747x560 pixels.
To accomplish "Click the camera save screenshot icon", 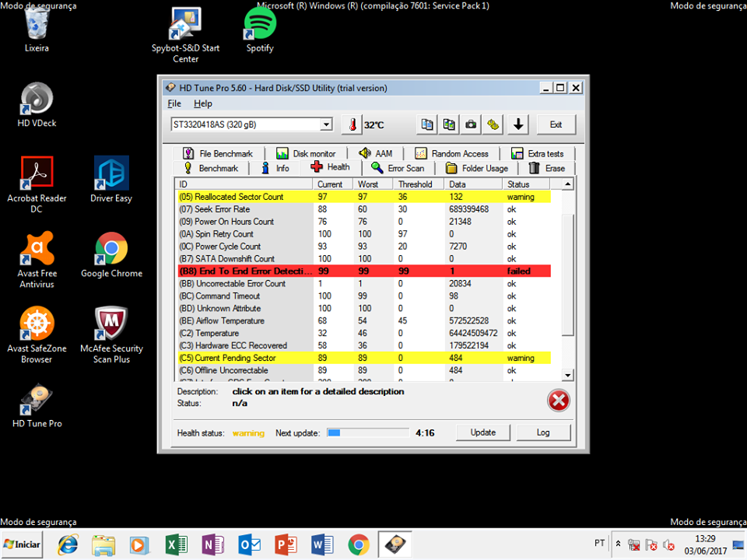I will [x=471, y=124].
